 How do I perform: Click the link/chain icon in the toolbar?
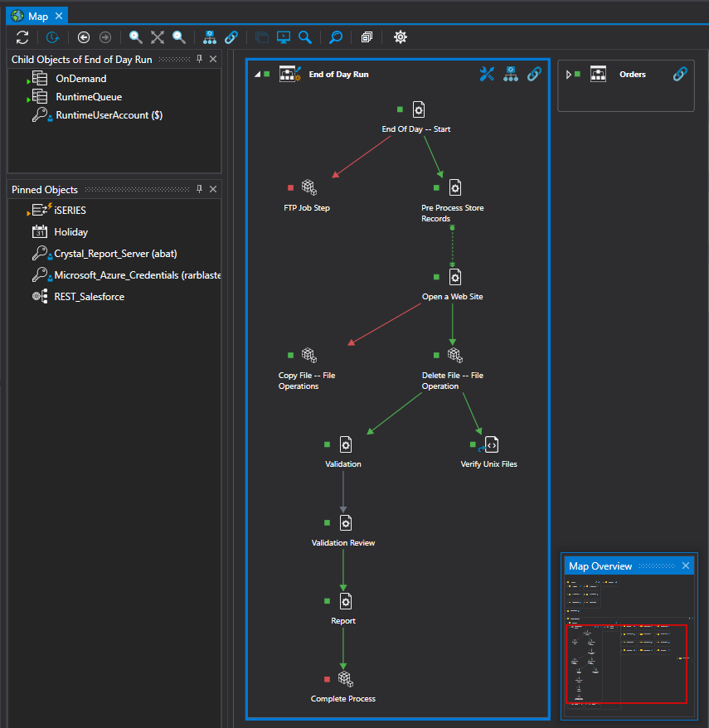point(231,37)
